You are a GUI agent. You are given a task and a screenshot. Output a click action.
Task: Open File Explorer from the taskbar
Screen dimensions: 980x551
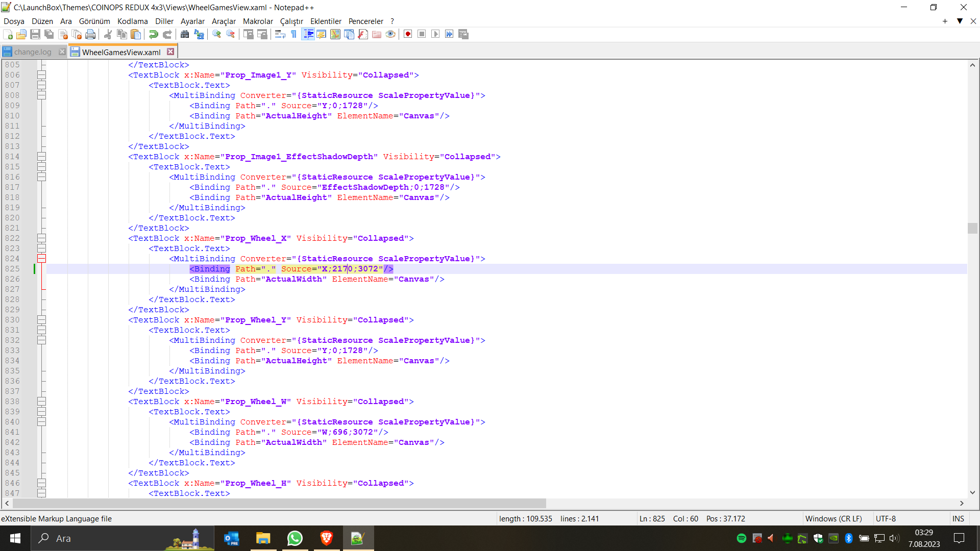point(263,538)
